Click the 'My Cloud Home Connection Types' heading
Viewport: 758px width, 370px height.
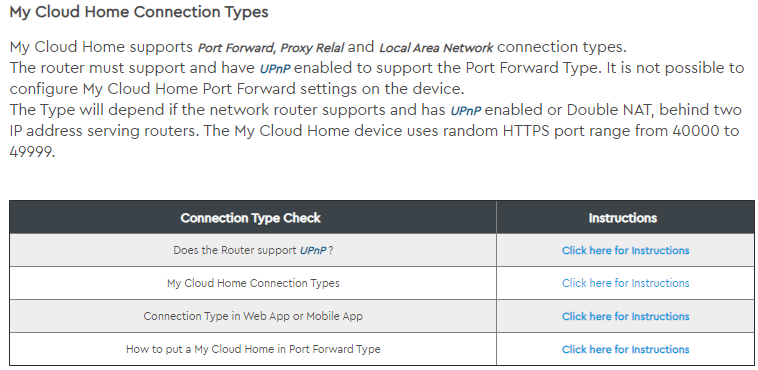click(139, 12)
